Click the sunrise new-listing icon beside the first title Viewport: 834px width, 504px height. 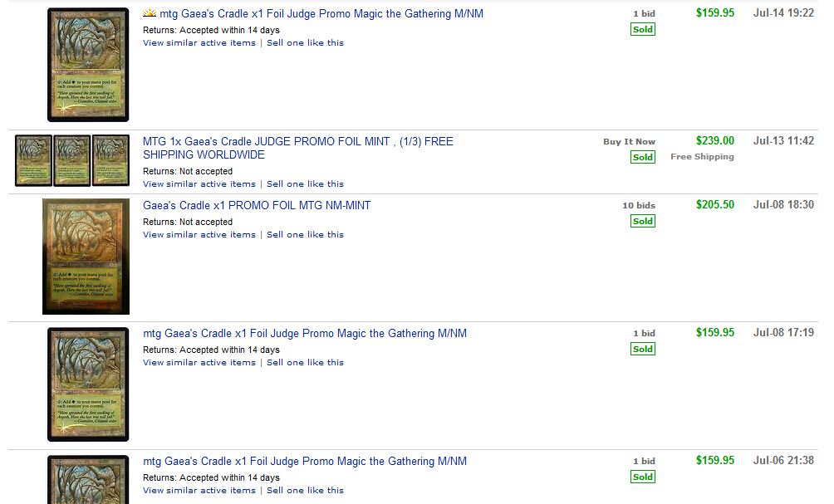coord(150,13)
